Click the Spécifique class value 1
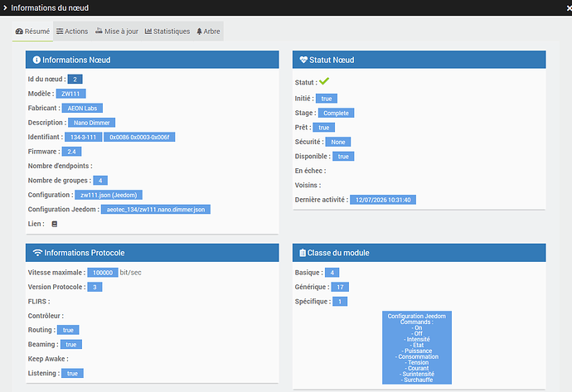The width and height of the screenshot is (572, 392). pos(340,302)
